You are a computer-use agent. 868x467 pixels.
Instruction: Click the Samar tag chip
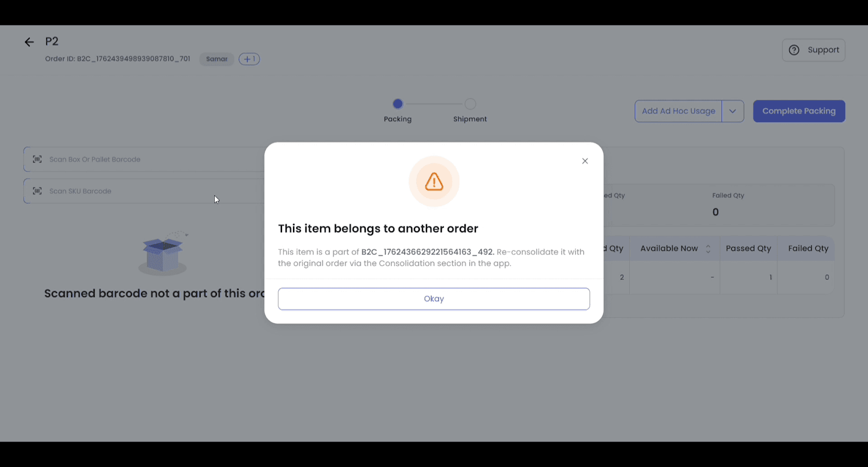(217, 59)
